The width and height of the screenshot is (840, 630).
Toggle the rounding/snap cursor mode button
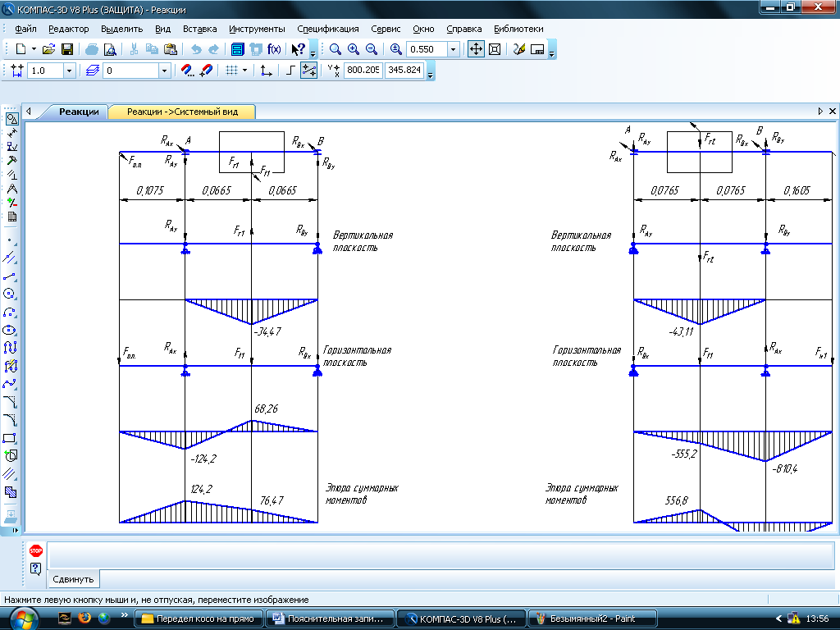[309, 71]
